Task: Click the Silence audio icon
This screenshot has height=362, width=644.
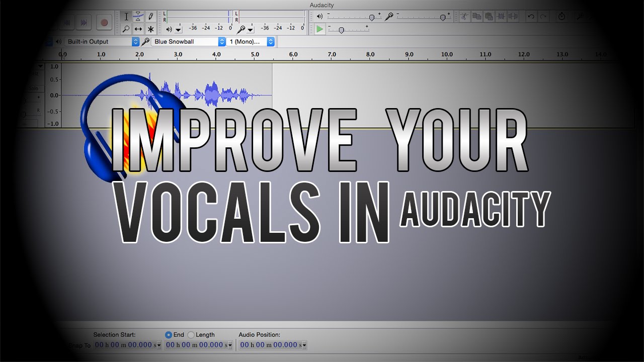Action: point(513,17)
